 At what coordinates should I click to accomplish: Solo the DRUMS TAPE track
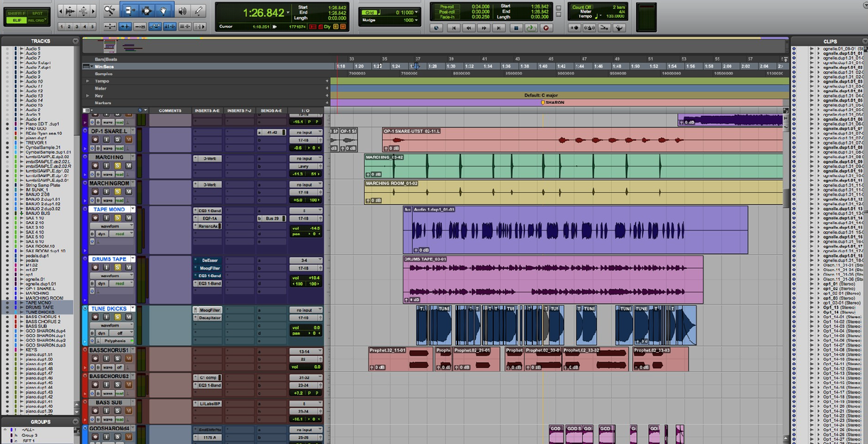[x=117, y=268]
